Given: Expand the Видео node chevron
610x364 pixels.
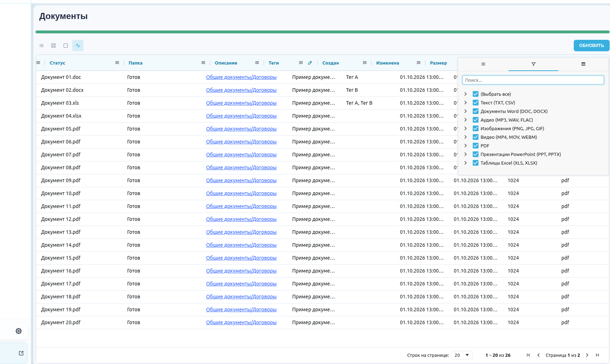Looking at the screenshot, I should (x=465, y=137).
